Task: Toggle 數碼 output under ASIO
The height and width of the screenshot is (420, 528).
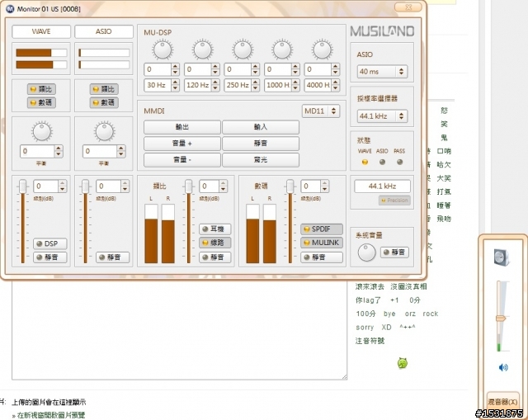Action: [x=104, y=102]
